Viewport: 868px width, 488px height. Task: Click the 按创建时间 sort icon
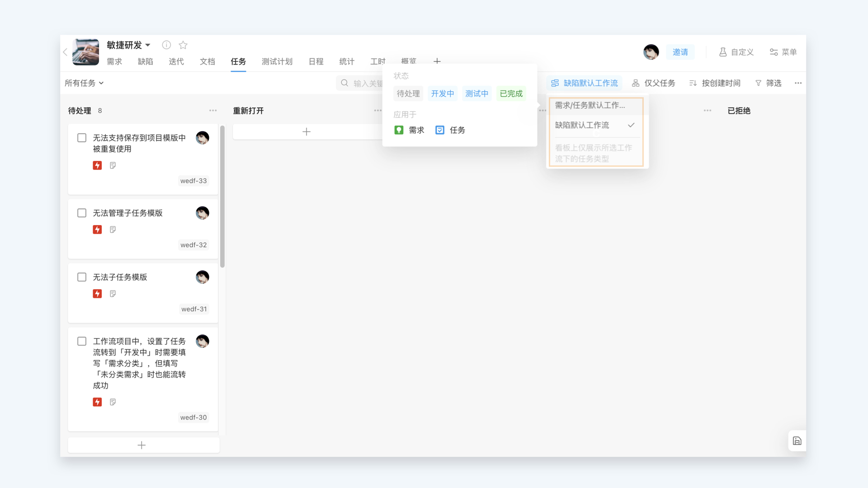[x=693, y=83]
